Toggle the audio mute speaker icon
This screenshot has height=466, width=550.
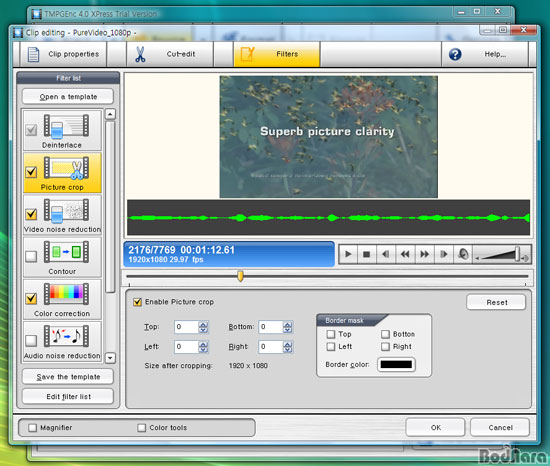tap(463, 254)
